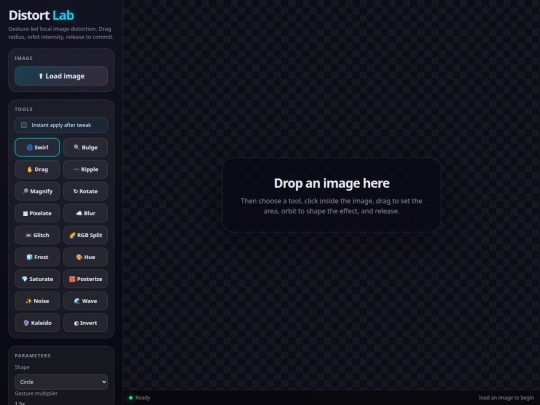Viewport: 540px width, 405px height.
Task: Click the 'load an image to begin' status text
Action: (x=506, y=398)
